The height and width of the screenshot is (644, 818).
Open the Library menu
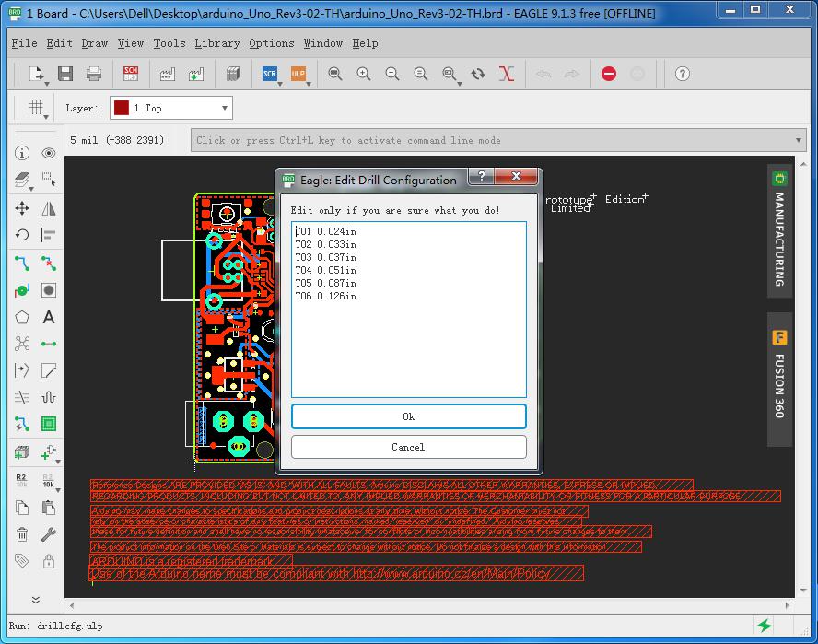(x=217, y=43)
